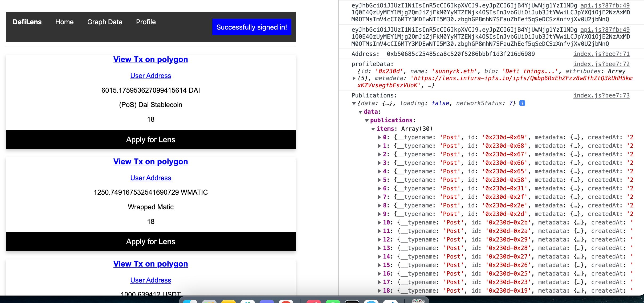This screenshot has height=303, width=644.
Task: Click the '(PoS) Dai Stablecoin' text
Action: click(x=151, y=105)
